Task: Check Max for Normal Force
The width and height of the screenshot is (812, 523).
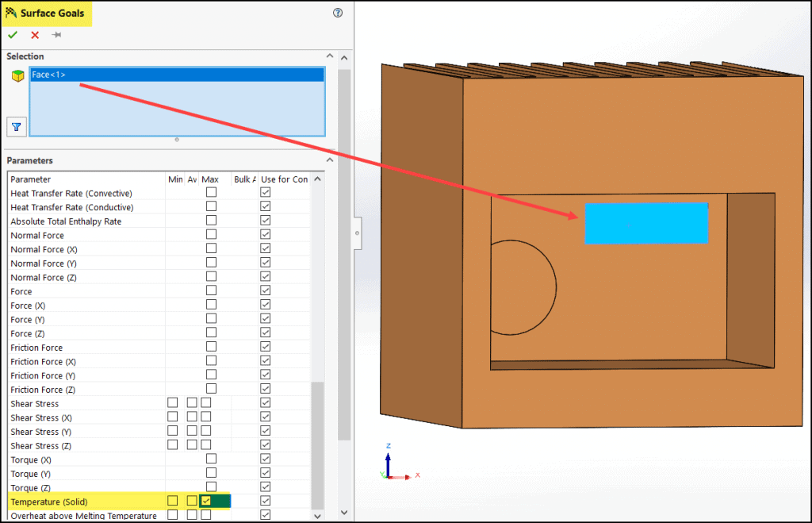Action: coord(211,234)
